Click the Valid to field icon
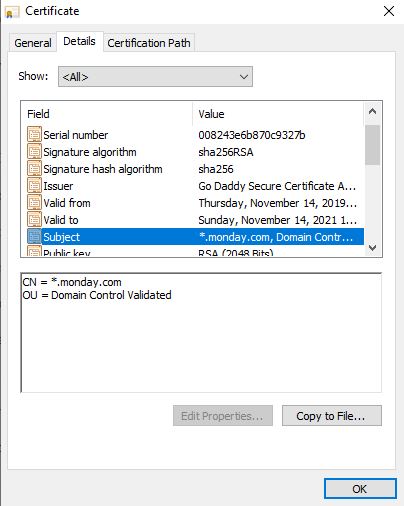Screen dimensions: 404x506 click(34, 220)
